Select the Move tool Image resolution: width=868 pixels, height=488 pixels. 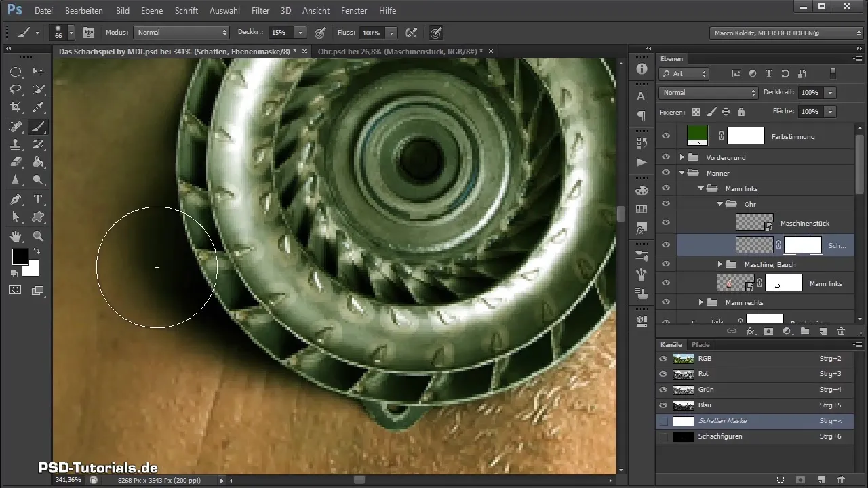[x=39, y=72]
